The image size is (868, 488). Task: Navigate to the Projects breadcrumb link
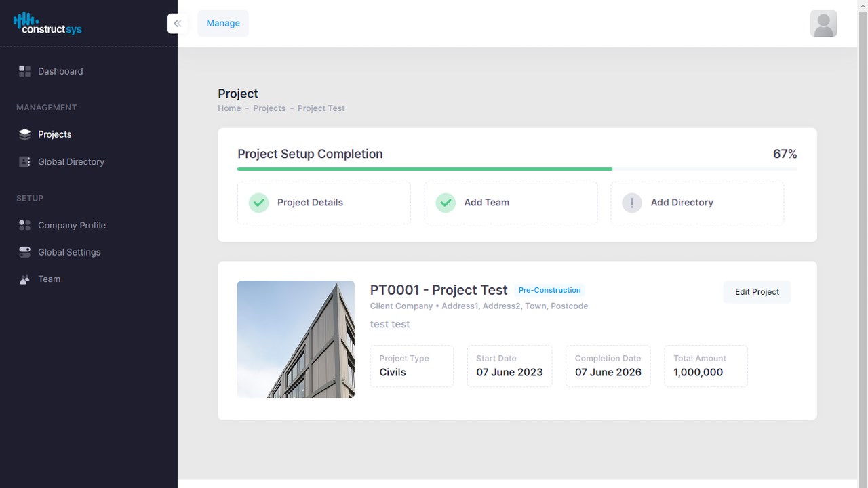(x=269, y=108)
